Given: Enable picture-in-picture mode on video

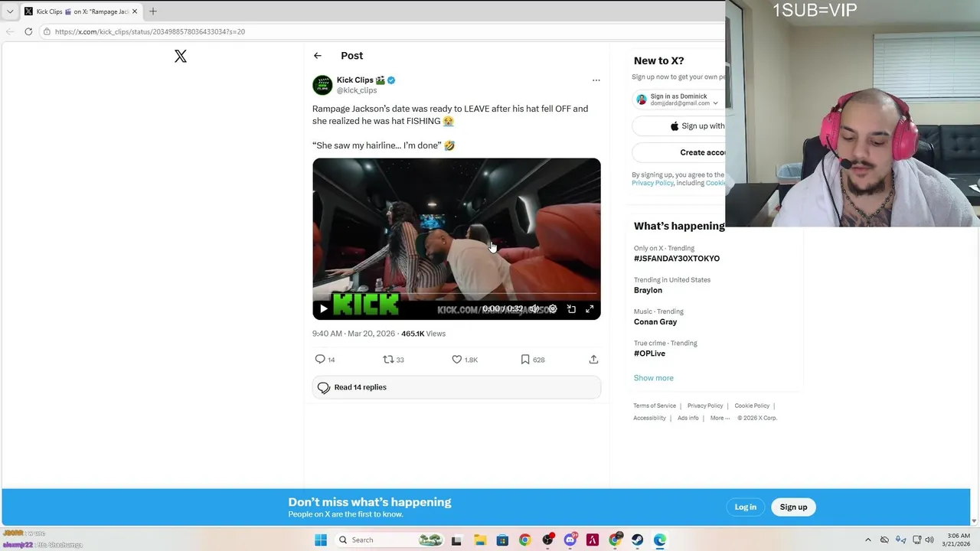Looking at the screenshot, I should click(571, 308).
